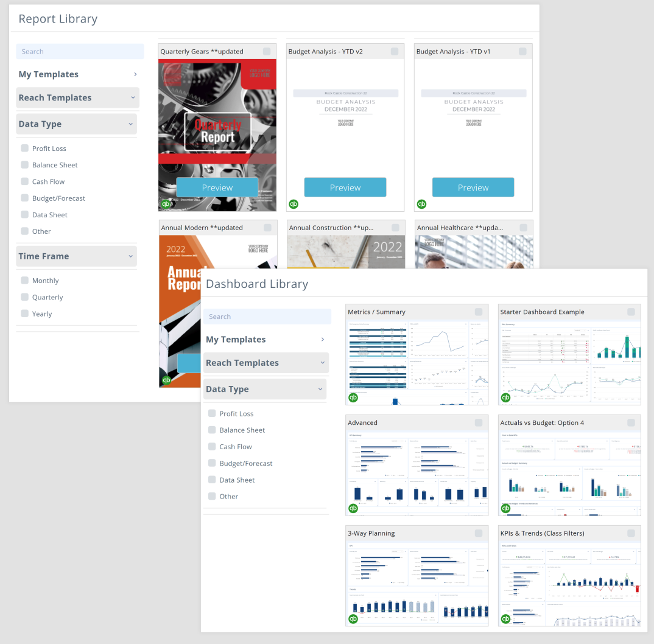Click the QuickBooks badge on KPIs & Trends dashboard
The height and width of the screenshot is (644, 654).
point(505,618)
